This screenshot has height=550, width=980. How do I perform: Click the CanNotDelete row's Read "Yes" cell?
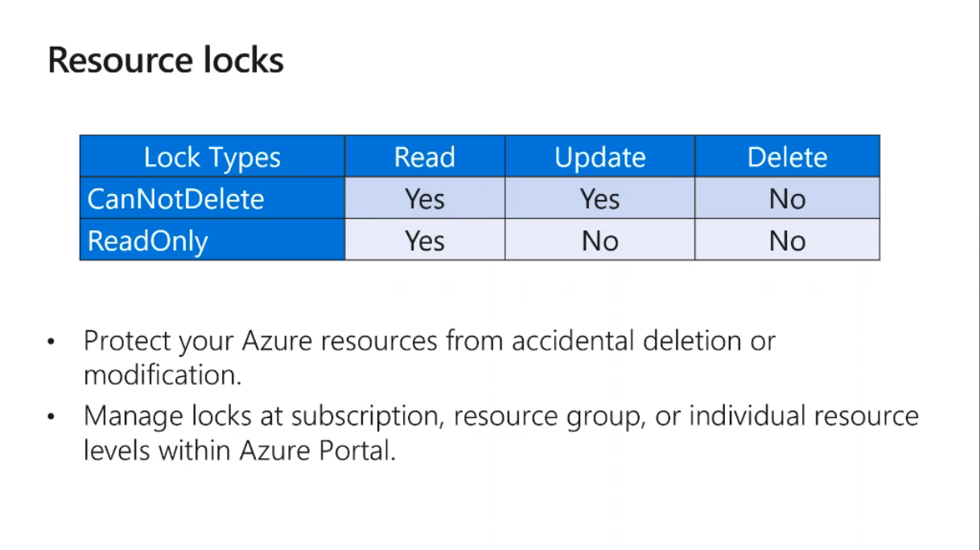coord(424,199)
